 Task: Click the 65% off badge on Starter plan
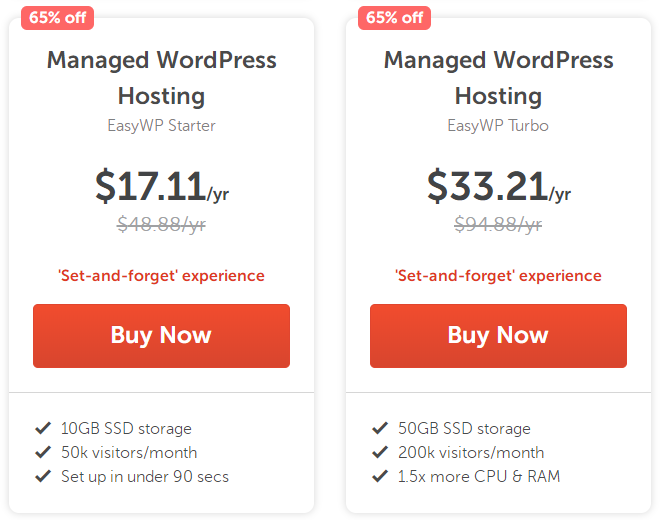tap(58, 17)
